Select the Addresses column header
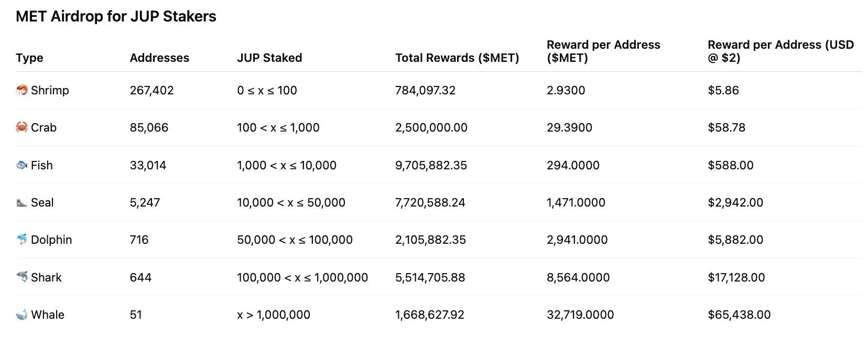868x346 pixels. click(x=159, y=58)
